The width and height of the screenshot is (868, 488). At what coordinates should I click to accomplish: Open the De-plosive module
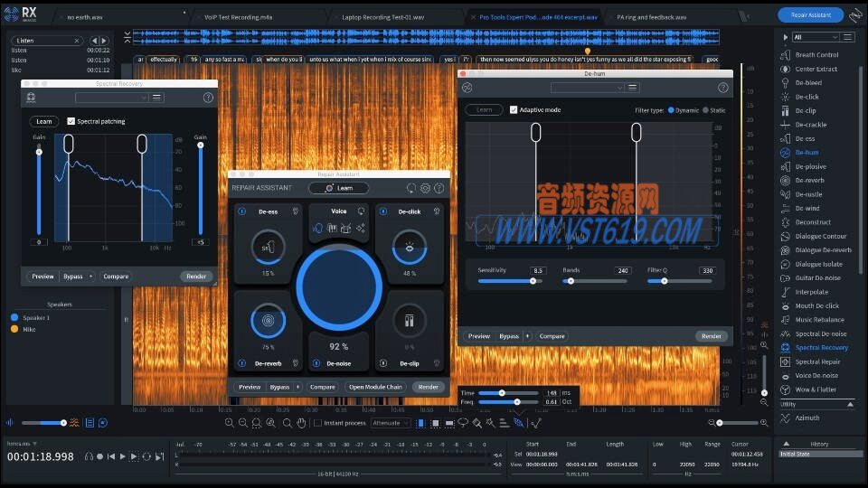(x=810, y=166)
